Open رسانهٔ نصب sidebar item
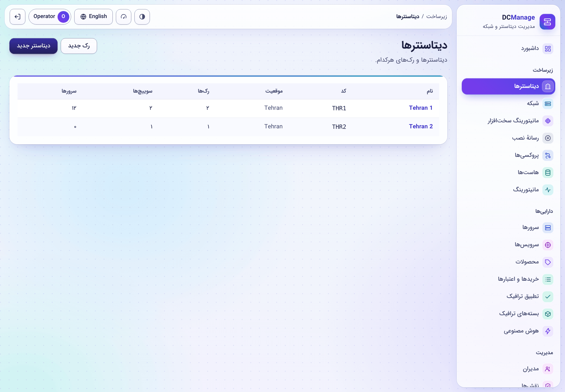This screenshot has width=565, height=392. 508,138
